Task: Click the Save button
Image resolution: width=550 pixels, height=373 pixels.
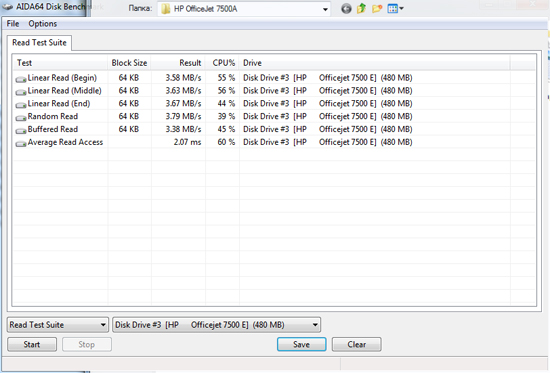Action: click(x=302, y=344)
